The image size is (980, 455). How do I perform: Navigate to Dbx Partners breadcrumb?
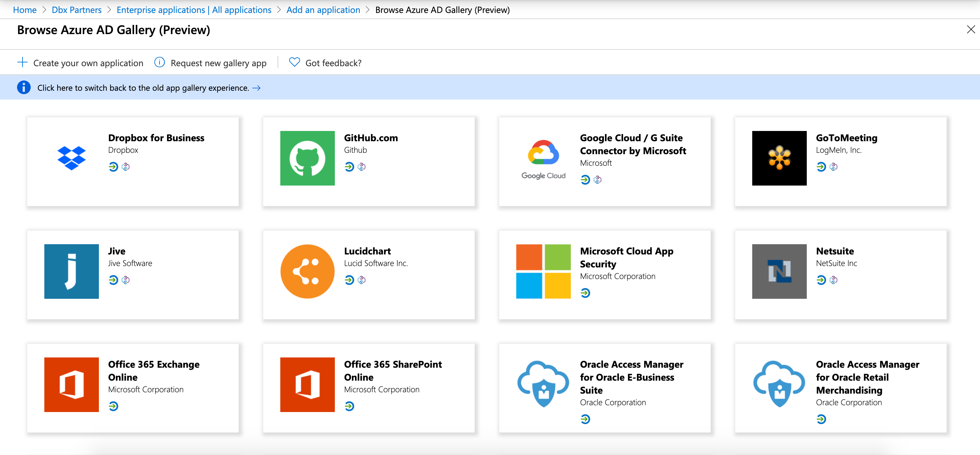[76, 10]
